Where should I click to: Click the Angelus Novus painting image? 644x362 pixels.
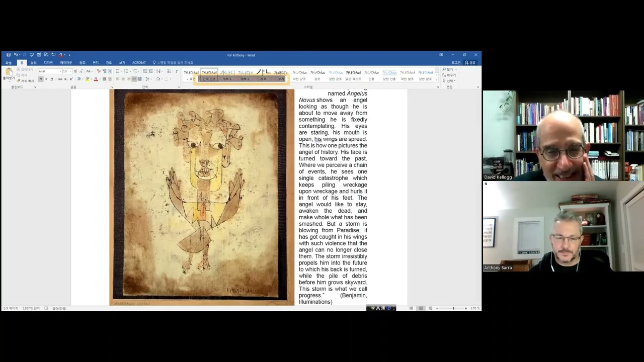tap(202, 197)
